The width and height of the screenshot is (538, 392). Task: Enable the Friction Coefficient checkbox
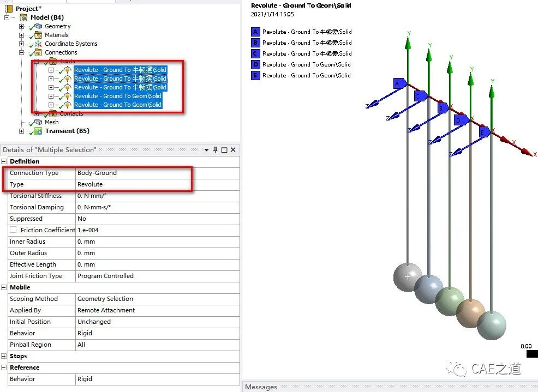point(14,230)
